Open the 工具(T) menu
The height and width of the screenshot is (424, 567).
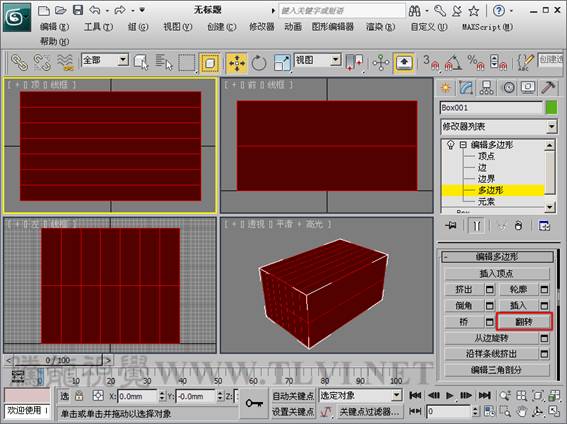98,27
